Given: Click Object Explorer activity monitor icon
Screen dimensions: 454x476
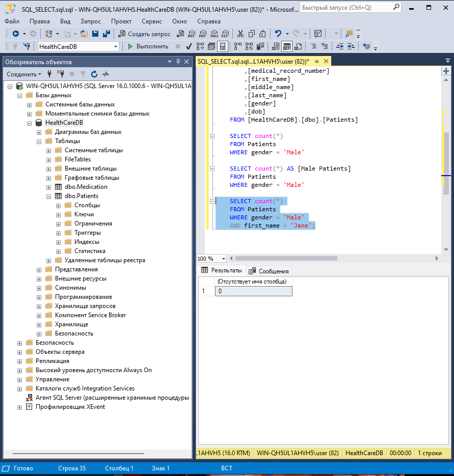Looking at the screenshot, I should pyautogui.click(x=105, y=74).
